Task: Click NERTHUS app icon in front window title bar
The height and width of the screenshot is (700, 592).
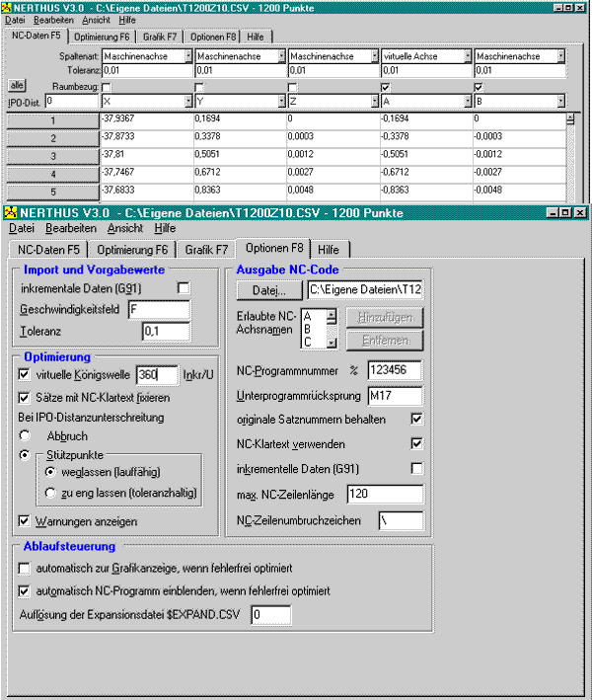Action: click(10, 212)
